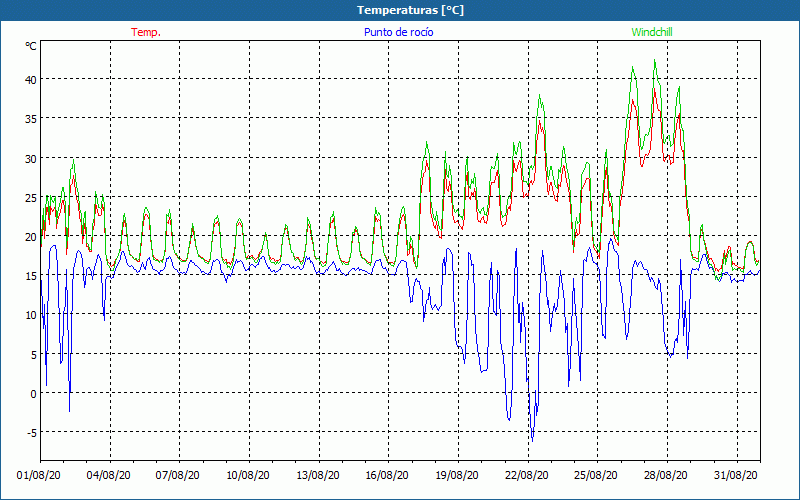Click the 15 value on the y-axis

tap(31, 276)
